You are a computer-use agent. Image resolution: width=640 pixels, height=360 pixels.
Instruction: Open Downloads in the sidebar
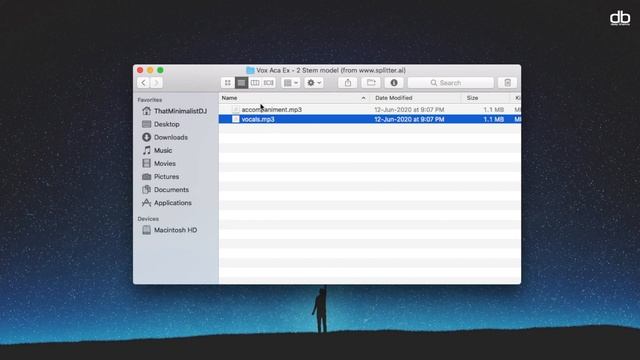165,137
